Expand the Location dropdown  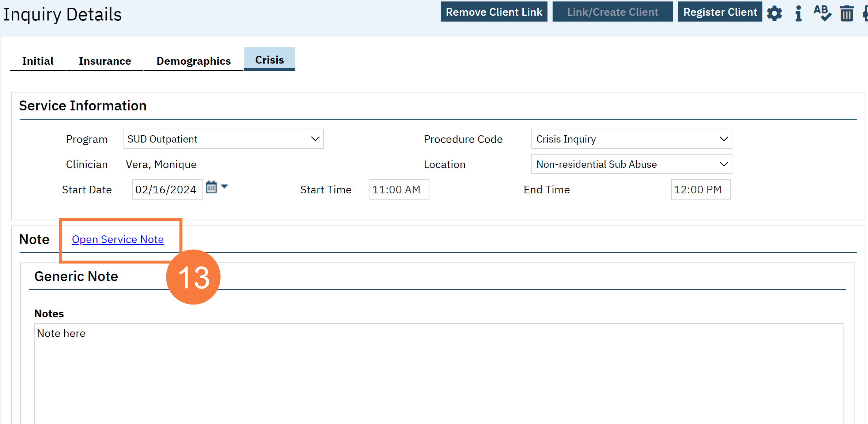tap(631, 164)
